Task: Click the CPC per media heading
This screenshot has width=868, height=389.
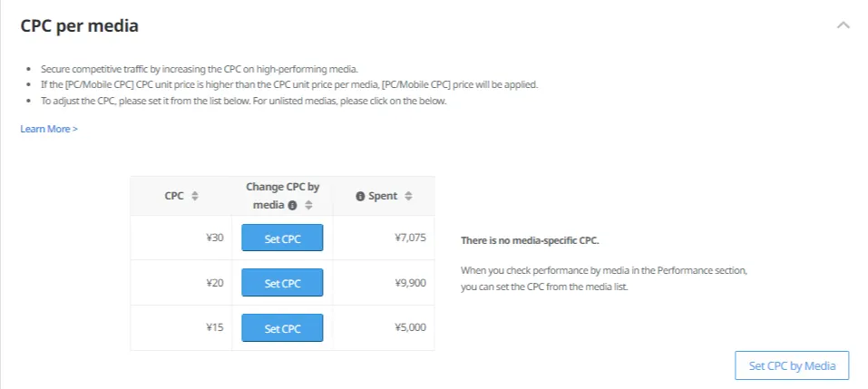Action: 80,25
